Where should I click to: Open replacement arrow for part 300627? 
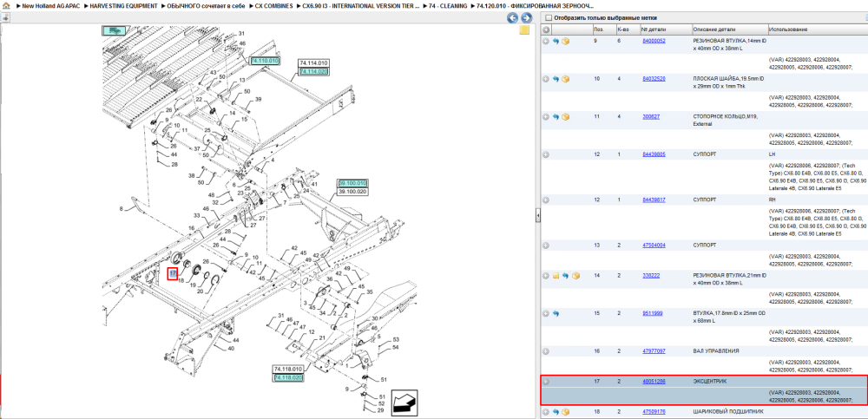click(x=556, y=117)
